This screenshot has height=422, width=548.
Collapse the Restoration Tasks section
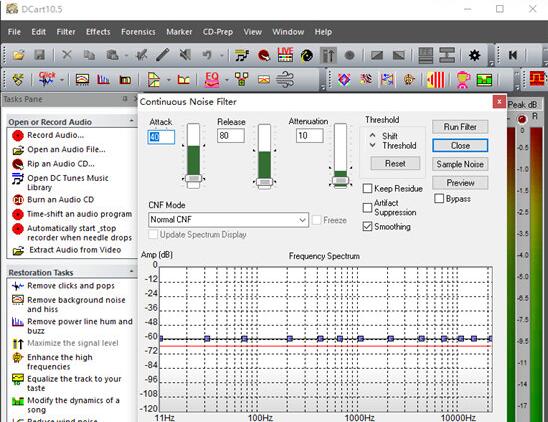(131, 271)
